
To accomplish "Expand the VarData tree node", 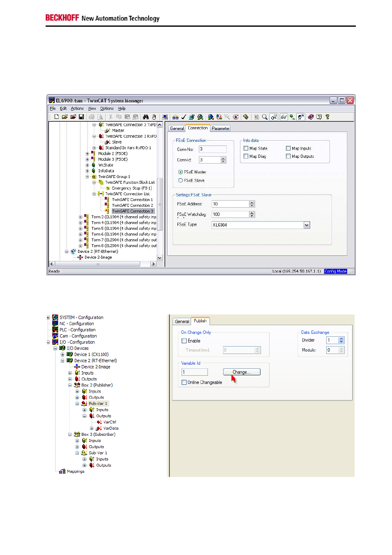I will pos(92,428).
